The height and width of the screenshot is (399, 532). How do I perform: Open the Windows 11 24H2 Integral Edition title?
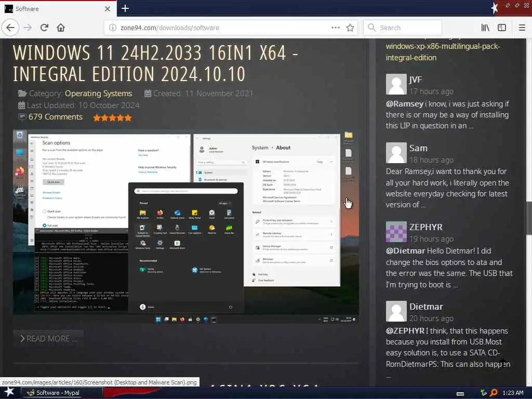coord(155,63)
